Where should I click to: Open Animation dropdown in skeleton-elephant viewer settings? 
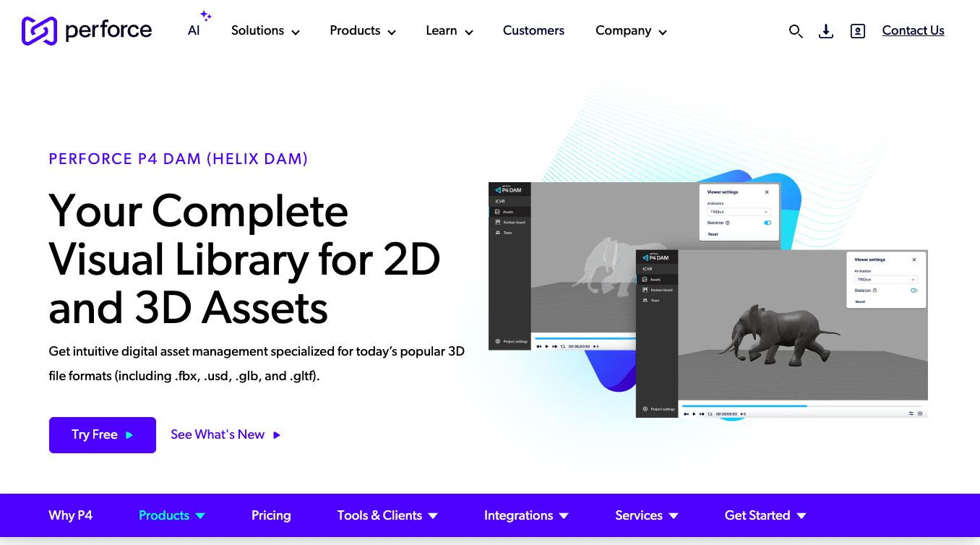pyautogui.click(x=739, y=212)
